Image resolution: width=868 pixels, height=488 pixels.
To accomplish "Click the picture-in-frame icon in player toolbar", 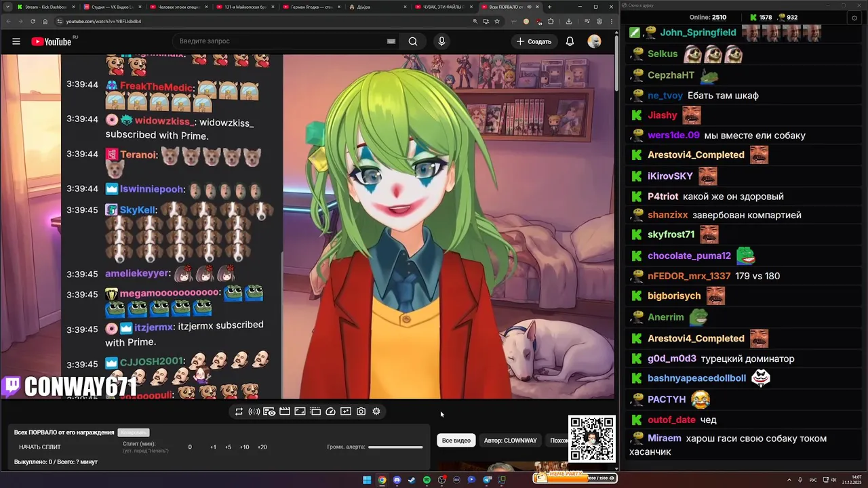I will pos(300,411).
